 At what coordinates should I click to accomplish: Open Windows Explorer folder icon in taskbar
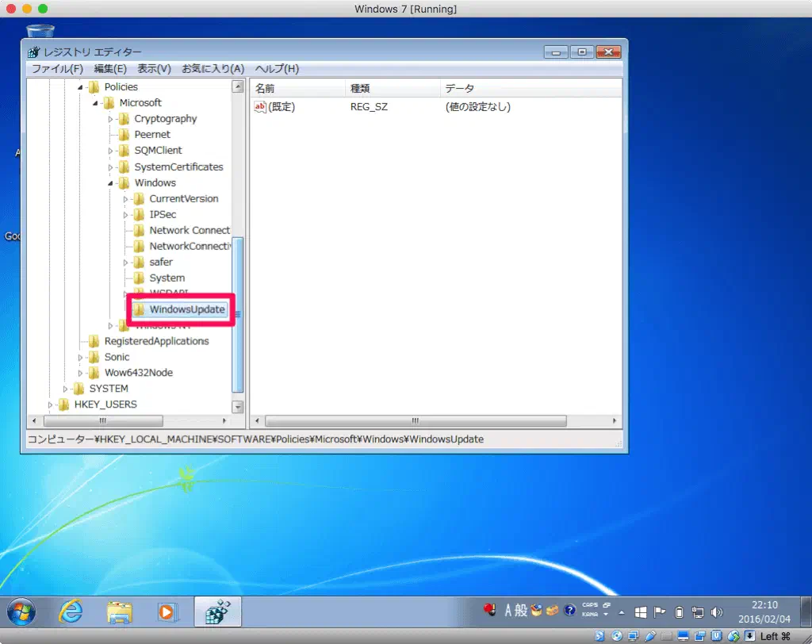pyautogui.click(x=120, y=611)
